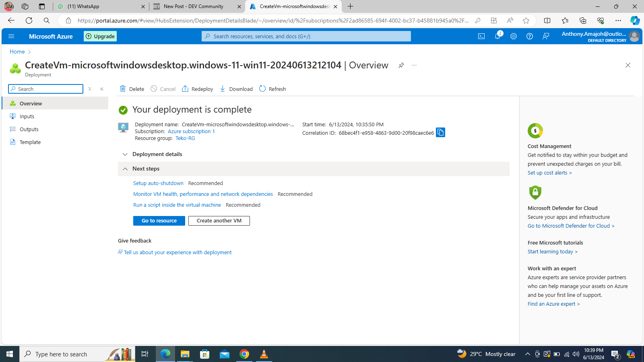Screen dimensions: 644x362
Task: Open Cloud Shell from the Azure header
Action: point(481,36)
